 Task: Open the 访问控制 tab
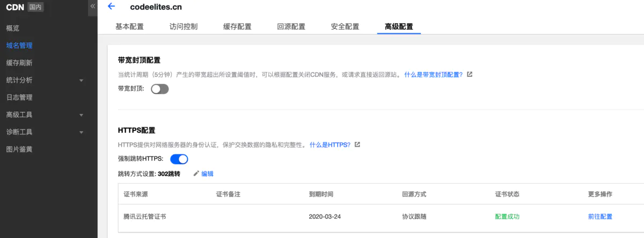coord(184,26)
